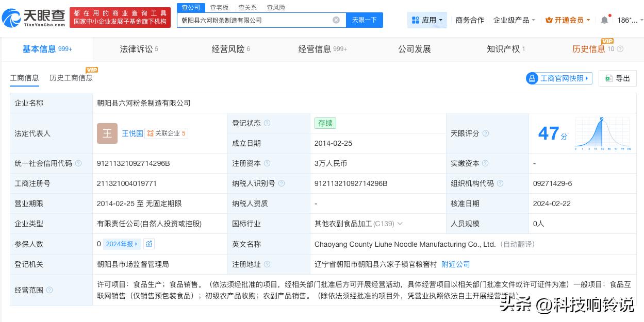Switch to the 查风险 search tab

pyautogui.click(x=276, y=7)
